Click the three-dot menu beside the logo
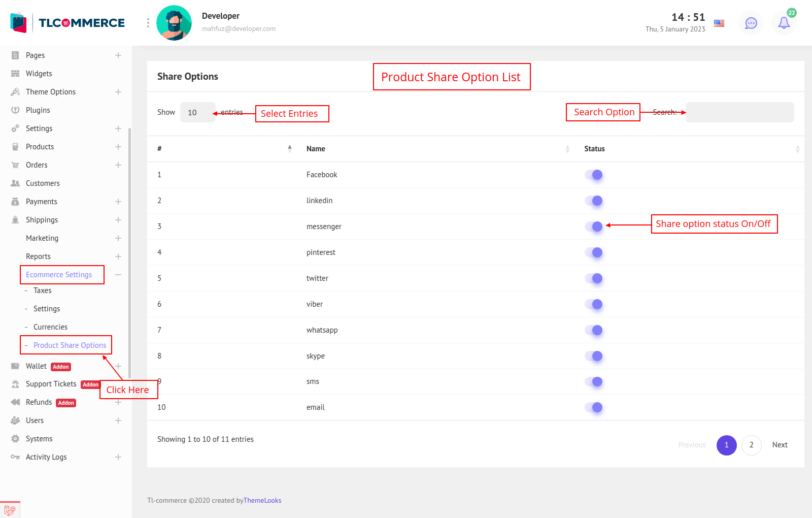Screen dimensions: 812x518 148,23
